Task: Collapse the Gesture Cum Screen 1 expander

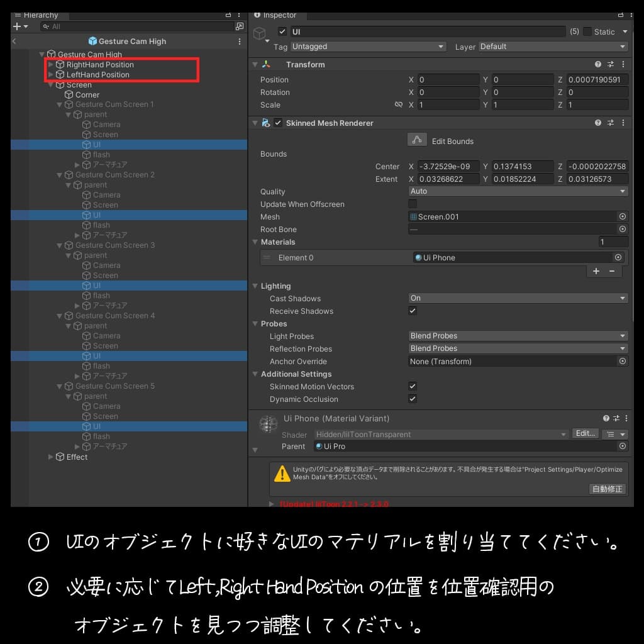Action: coord(59,104)
